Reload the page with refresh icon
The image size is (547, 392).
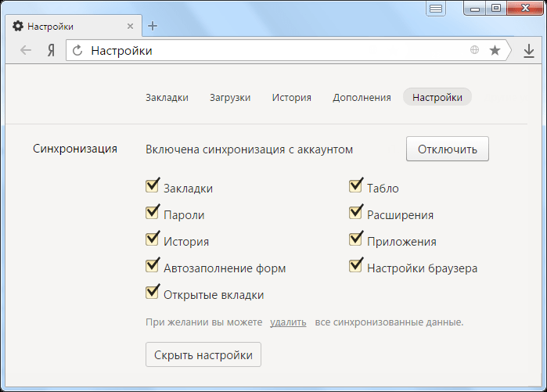pyautogui.click(x=77, y=51)
